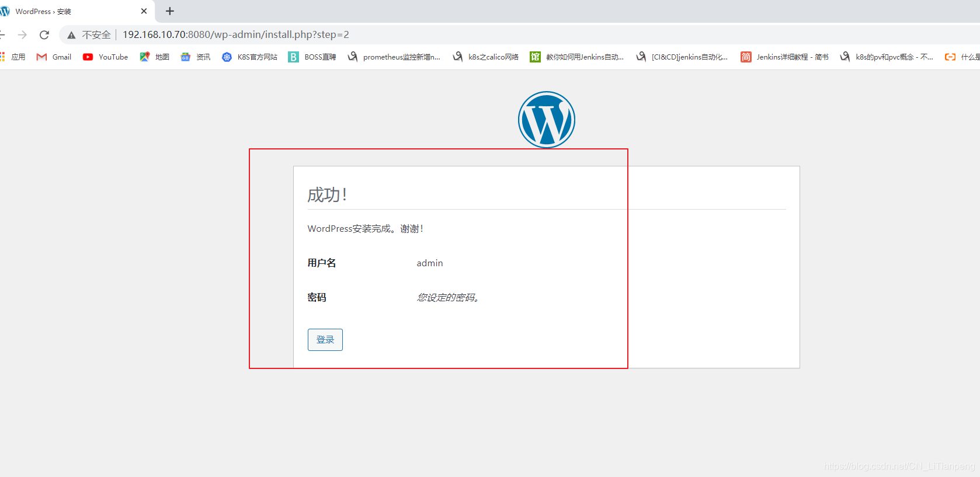Screen dimensions: 980x477
Task: Select the WordPress 安装 browser tab
Action: (x=76, y=11)
